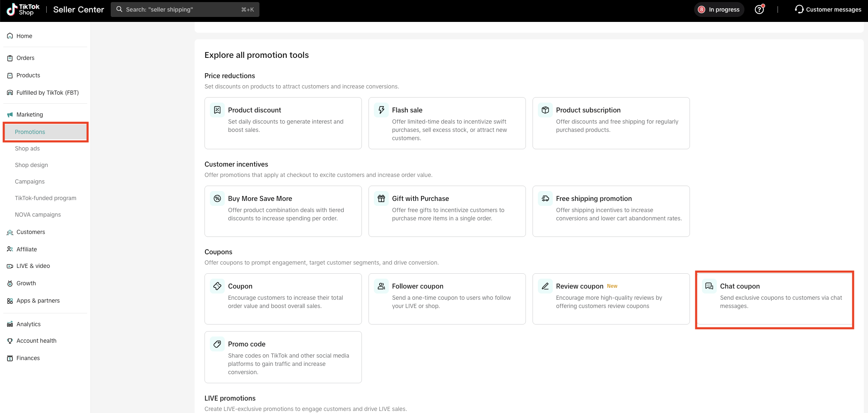Viewport: 868px width, 413px height.
Task: Go to Campaigns under Marketing
Action: pos(30,181)
